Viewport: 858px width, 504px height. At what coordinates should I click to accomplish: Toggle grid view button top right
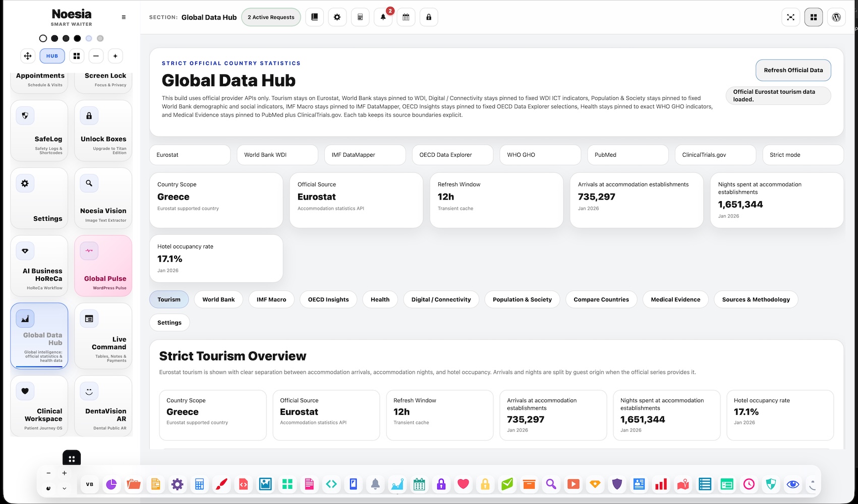pos(814,17)
